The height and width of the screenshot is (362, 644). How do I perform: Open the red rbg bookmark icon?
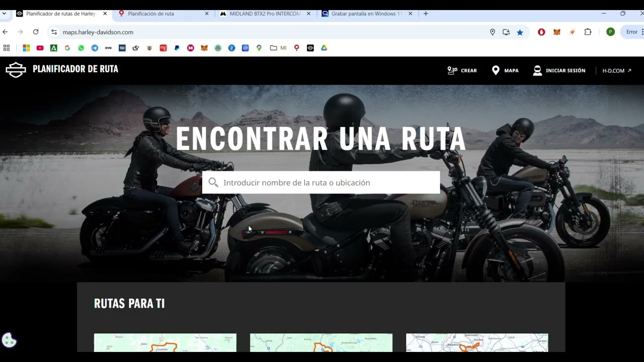click(x=163, y=48)
